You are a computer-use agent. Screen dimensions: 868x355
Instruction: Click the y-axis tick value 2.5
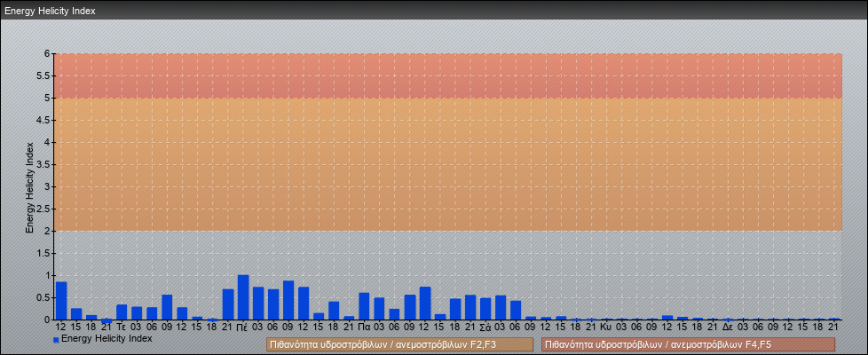click(x=44, y=209)
